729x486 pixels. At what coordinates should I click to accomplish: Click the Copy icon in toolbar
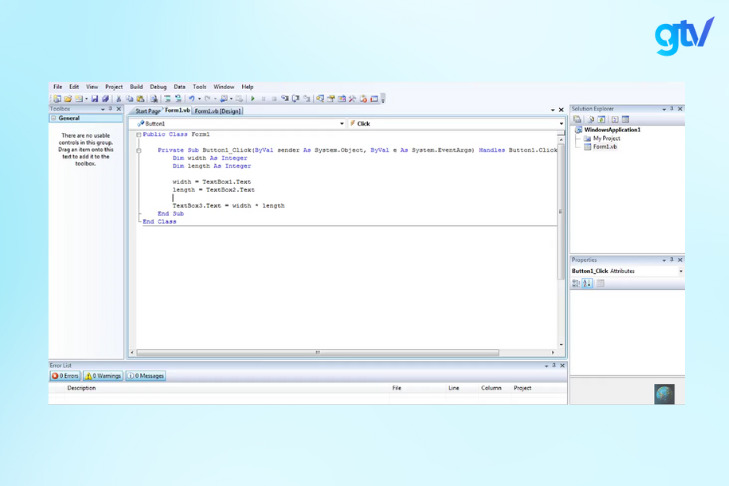coord(130,99)
